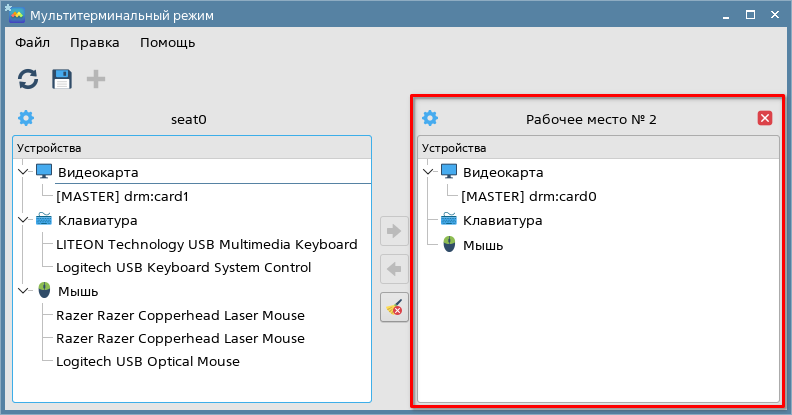Save configuration with the floppy disk icon

pos(62,79)
